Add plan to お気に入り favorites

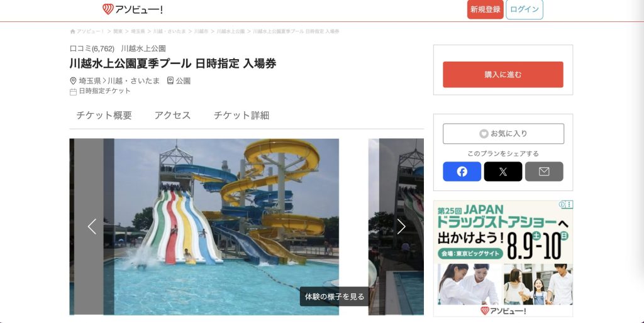tap(503, 133)
